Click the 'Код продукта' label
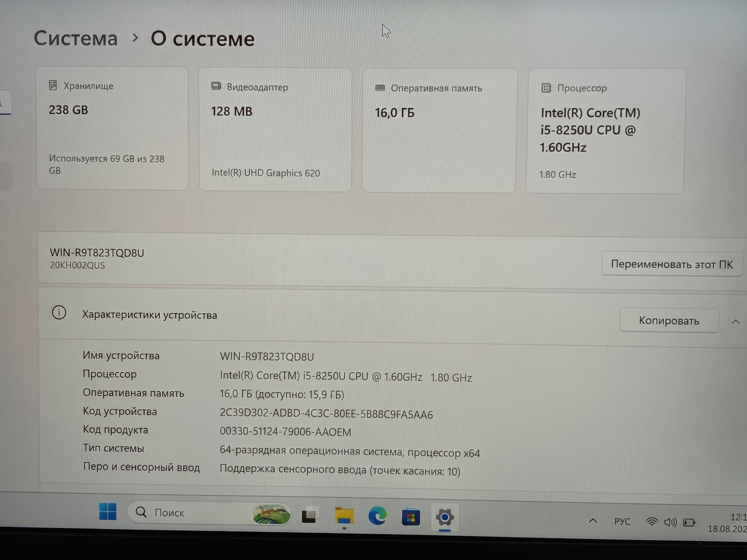 [116, 429]
